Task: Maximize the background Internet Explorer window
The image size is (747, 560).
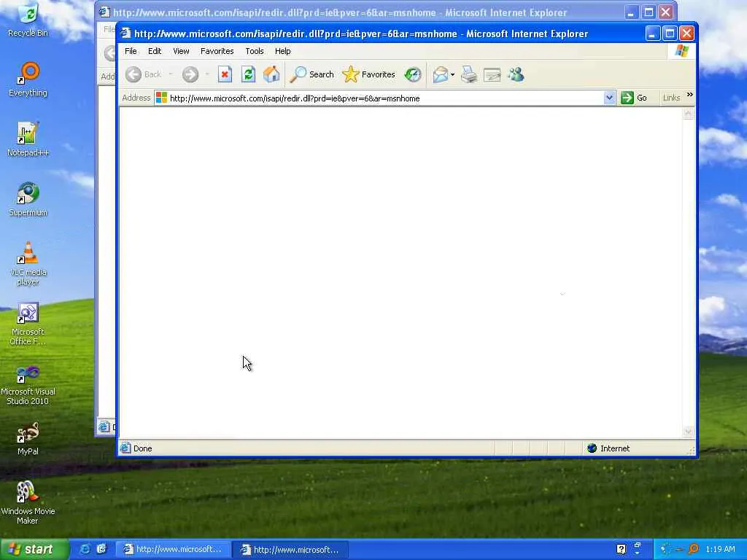Action: click(649, 12)
